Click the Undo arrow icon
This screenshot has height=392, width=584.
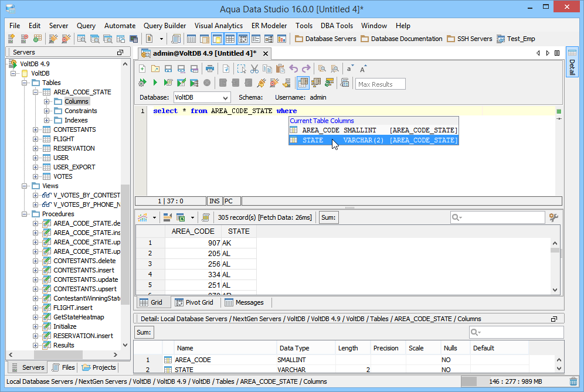tap(294, 69)
